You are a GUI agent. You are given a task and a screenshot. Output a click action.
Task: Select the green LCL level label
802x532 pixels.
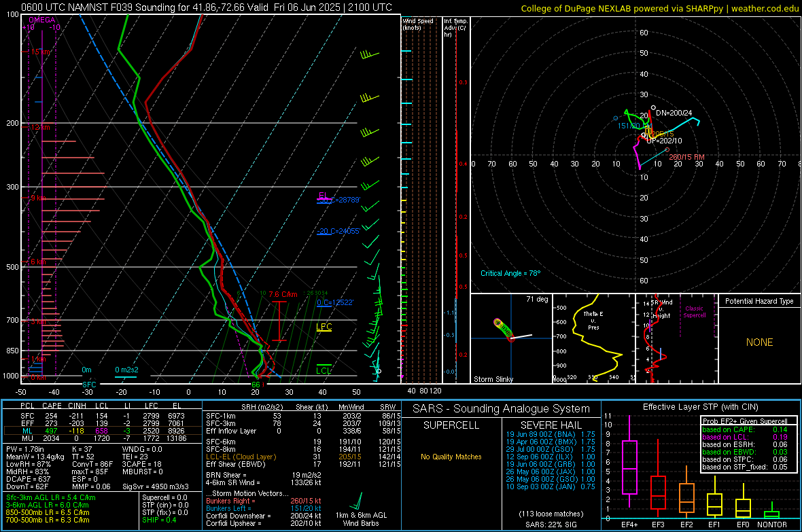pos(324,370)
